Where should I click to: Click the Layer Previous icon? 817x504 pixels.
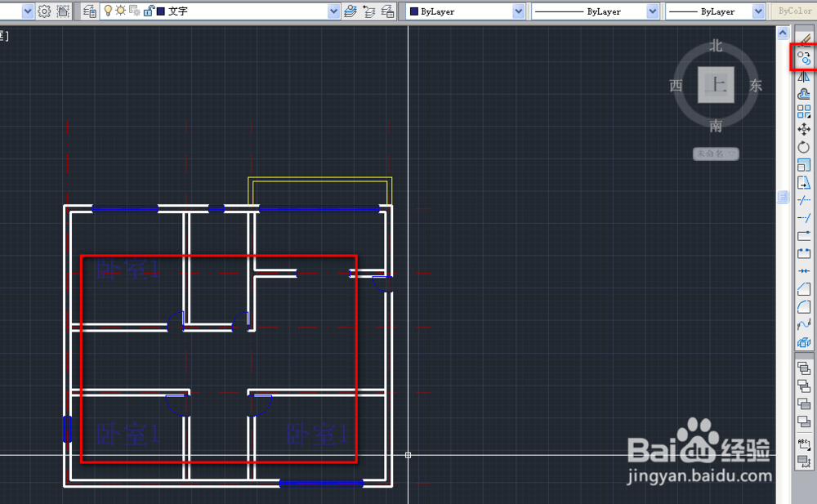coord(369,11)
